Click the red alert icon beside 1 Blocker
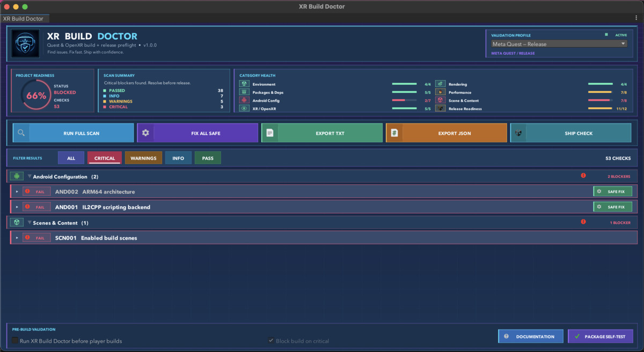644x352 pixels. pos(583,222)
